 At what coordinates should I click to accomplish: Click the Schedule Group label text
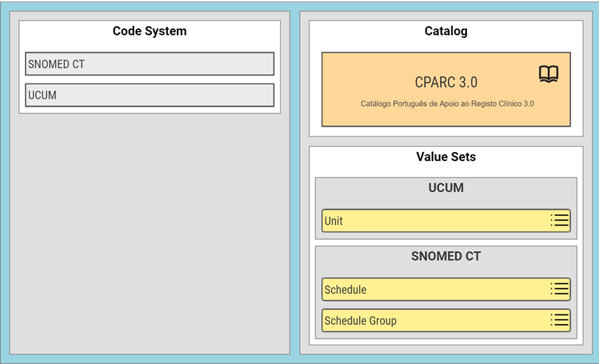tap(360, 321)
